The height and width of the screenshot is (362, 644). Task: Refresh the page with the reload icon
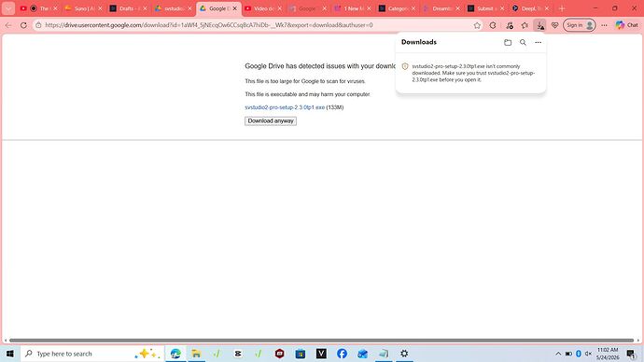tap(23, 25)
